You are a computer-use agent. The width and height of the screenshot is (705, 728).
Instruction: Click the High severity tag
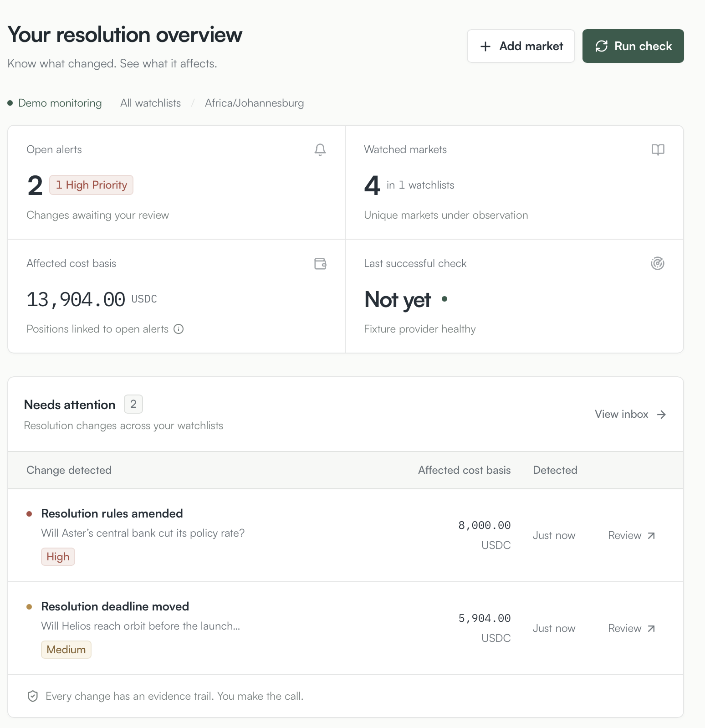point(58,557)
